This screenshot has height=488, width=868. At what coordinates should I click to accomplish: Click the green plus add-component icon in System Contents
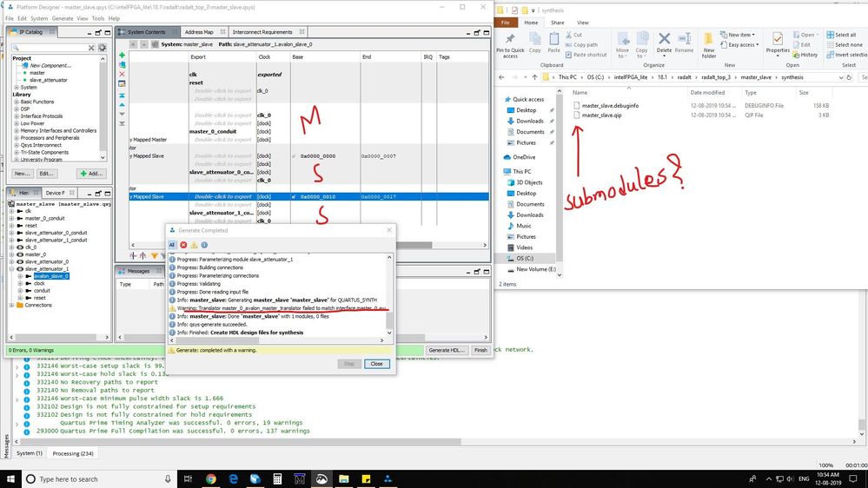click(x=122, y=56)
